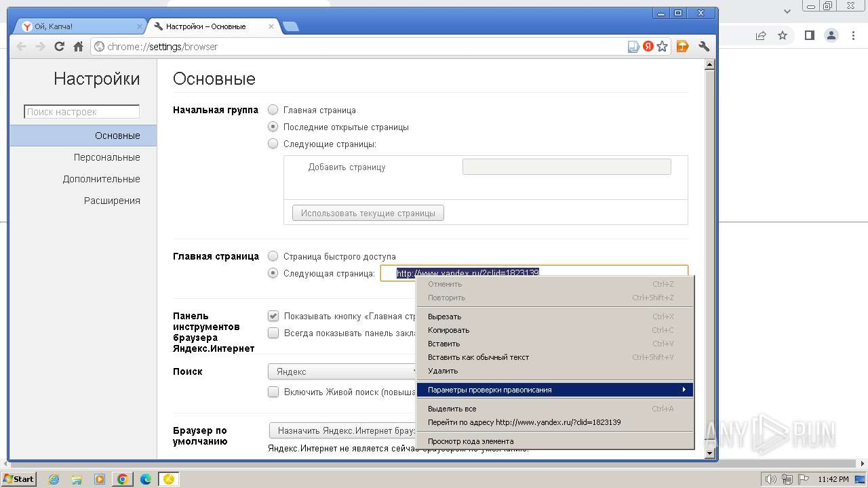The height and width of the screenshot is (488, 868).
Task: Select 'Следующие страницы:' radio option
Action: tap(273, 144)
